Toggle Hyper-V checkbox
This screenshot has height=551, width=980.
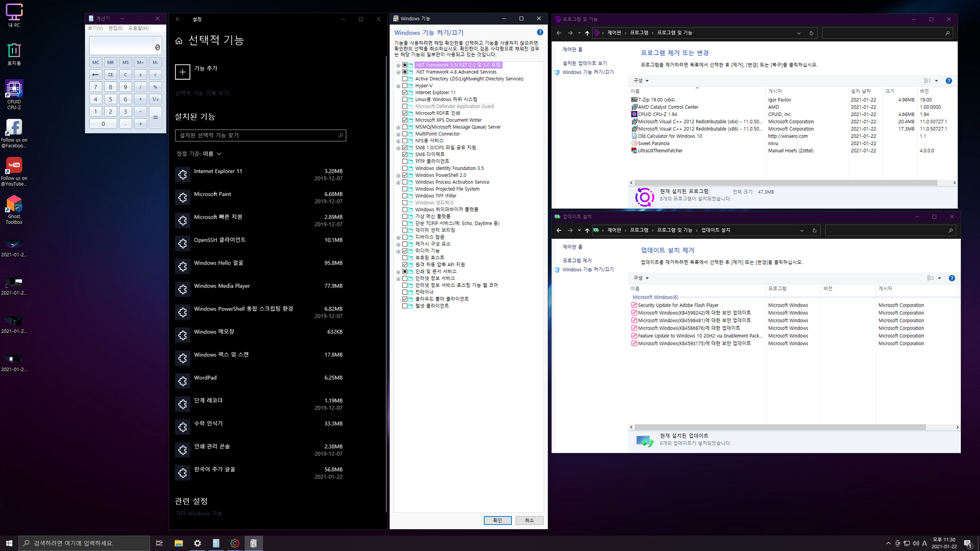click(x=405, y=86)
